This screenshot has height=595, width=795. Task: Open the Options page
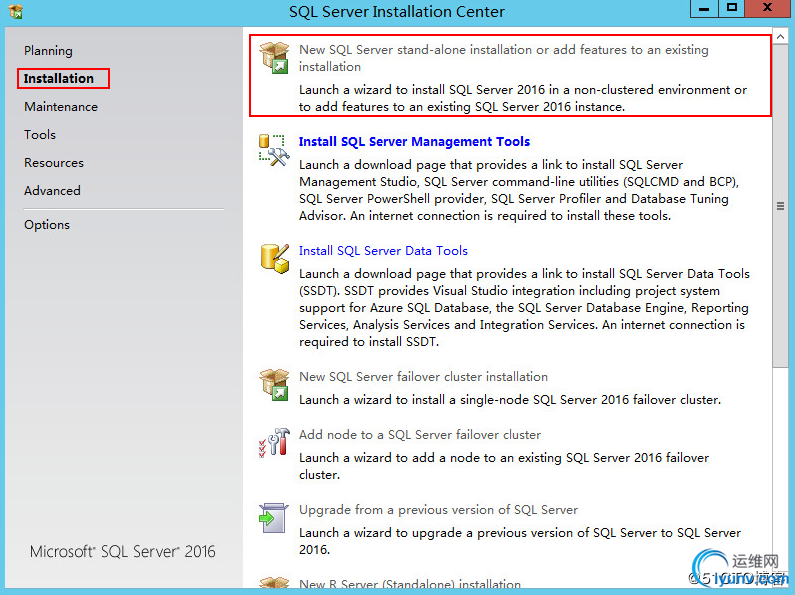(x=47, y=225)
